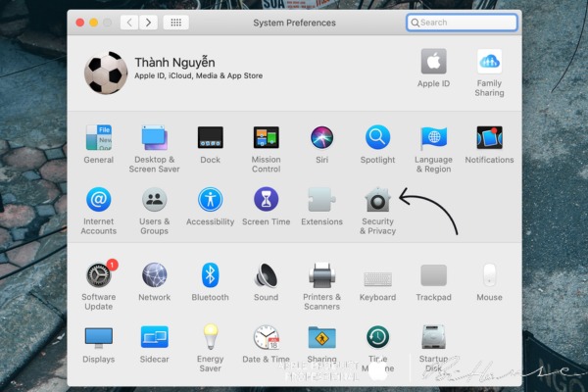The image size is (588, 392).
Task: Open Screen Time settings
Action: coord(266,201)
